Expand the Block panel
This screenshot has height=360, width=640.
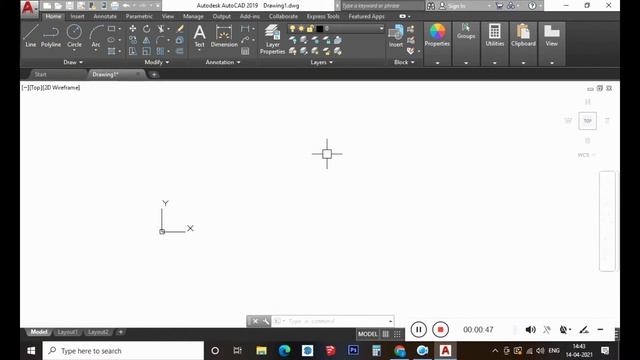click(404, 62)
